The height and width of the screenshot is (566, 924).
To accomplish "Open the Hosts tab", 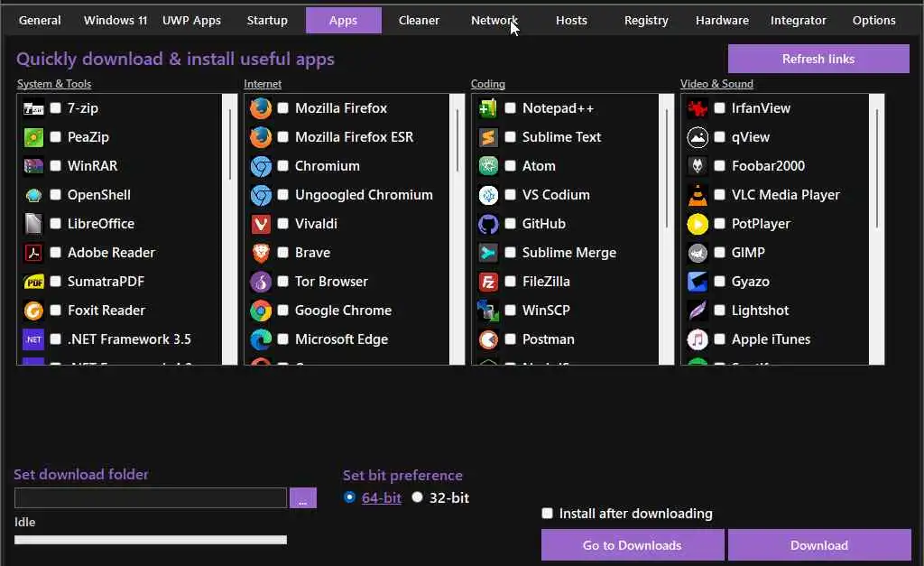I will [571, 20].
